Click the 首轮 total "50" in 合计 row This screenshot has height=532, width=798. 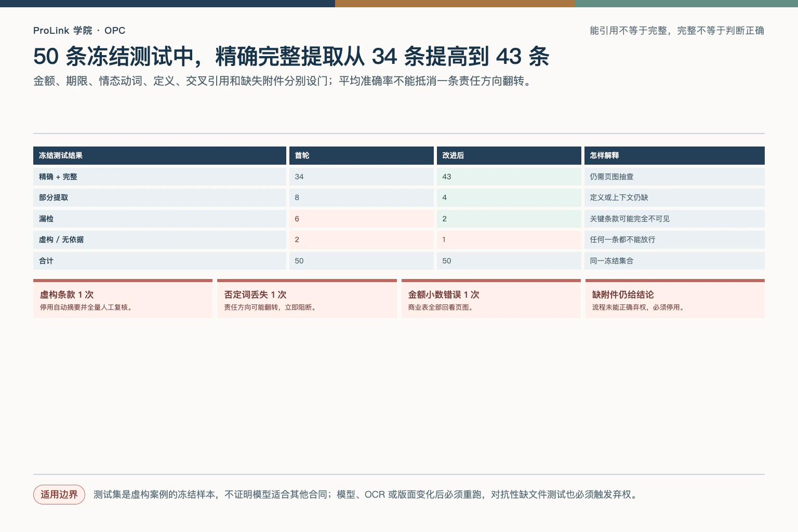pyautogui.click(x=299, y=261)
